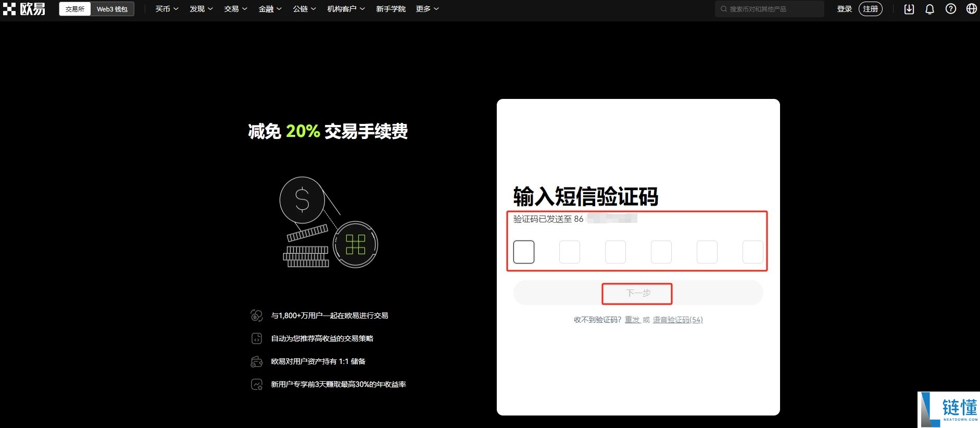Switch to the 交易所 tab
This screenshot has height=428, width=980.
coord(75,9)
